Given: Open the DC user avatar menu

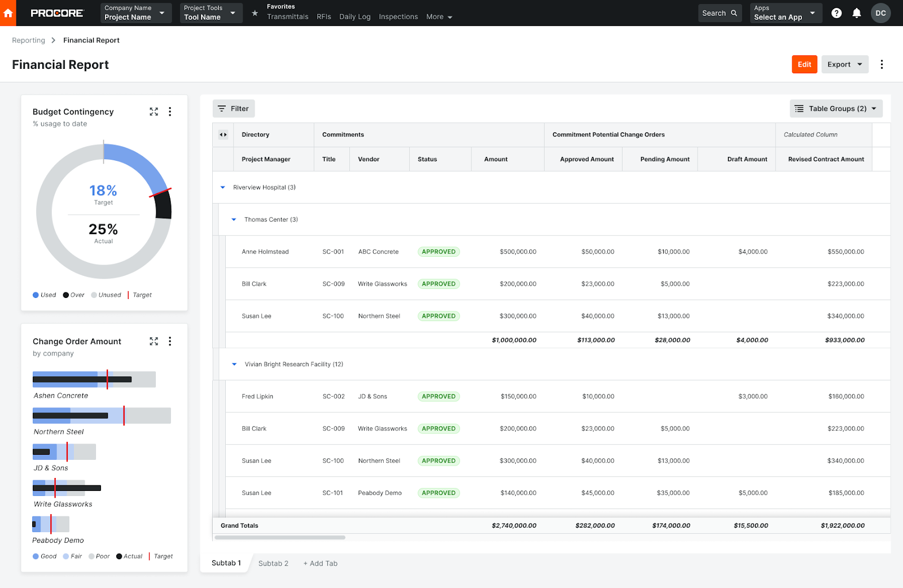Looking at the screenshot, I should pyautogui.click(x=880, y=13).
